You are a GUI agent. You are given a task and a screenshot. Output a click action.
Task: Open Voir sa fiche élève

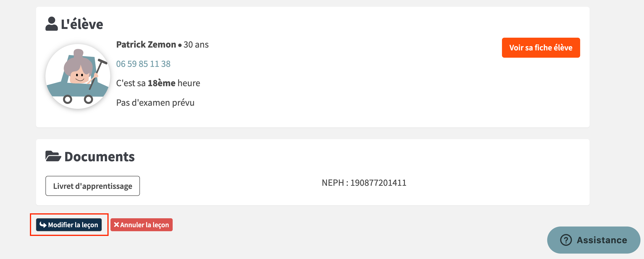(541, 48)
